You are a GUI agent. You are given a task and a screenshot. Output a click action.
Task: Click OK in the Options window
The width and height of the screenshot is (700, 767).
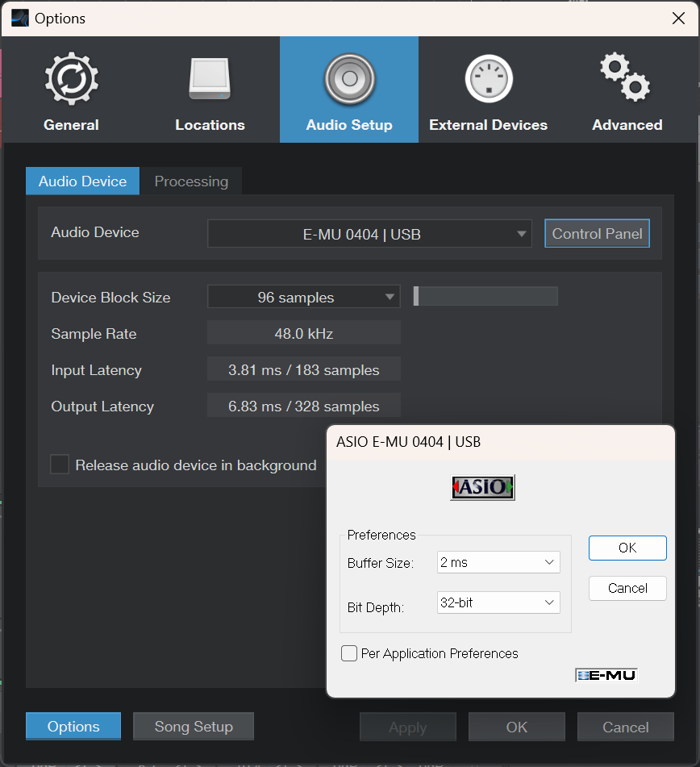(x=517, y=727)
